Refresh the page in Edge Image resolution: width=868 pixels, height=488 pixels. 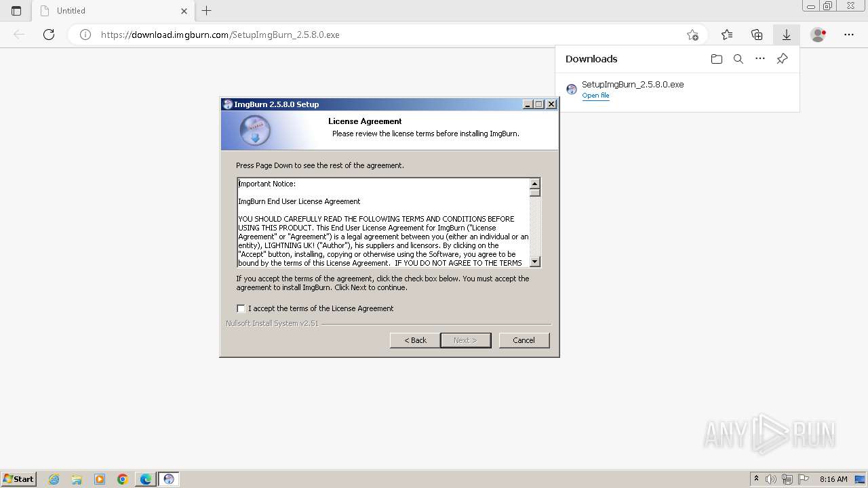tap(49, 35)
